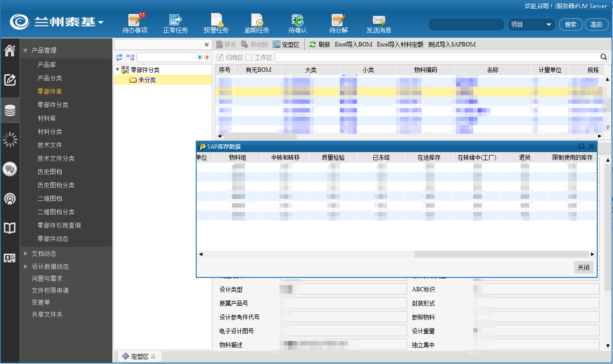Click the open book sidebar icon

pos(10,228)
